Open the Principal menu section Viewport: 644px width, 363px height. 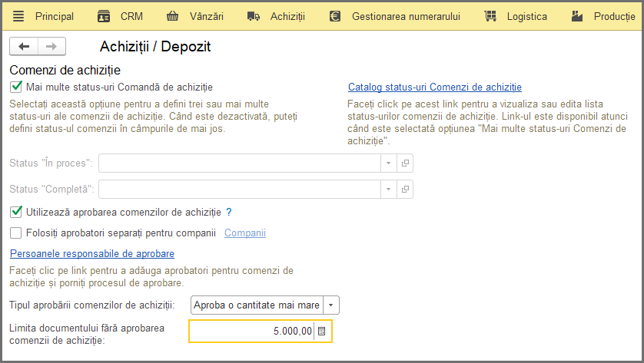coord(55,16)
